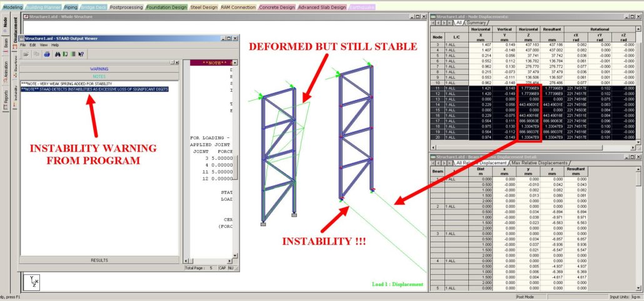Open Summary tab in Node Displacements table
Screen dimensions: 644x301
coord(476,23)
